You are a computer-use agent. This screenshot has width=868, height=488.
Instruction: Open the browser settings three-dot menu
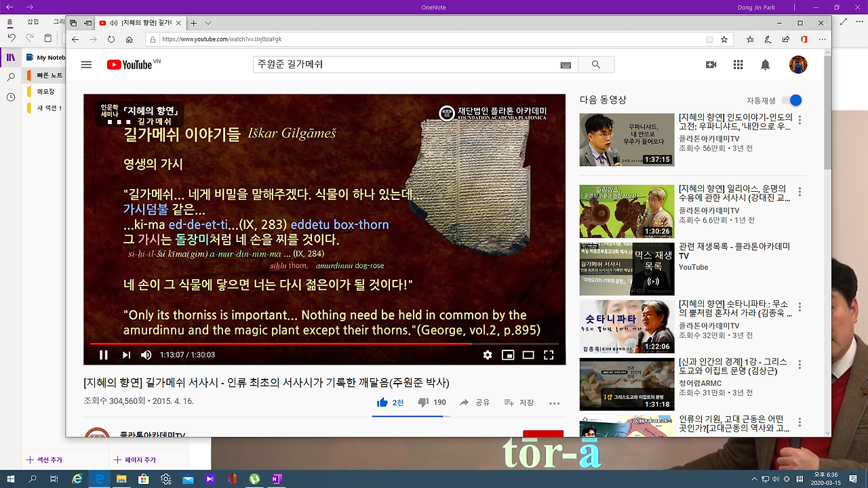pos(821,39)
